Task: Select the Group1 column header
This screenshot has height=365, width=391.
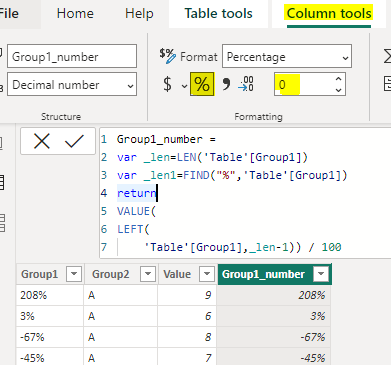Action: pyautogui.click(x=39, y=274)
